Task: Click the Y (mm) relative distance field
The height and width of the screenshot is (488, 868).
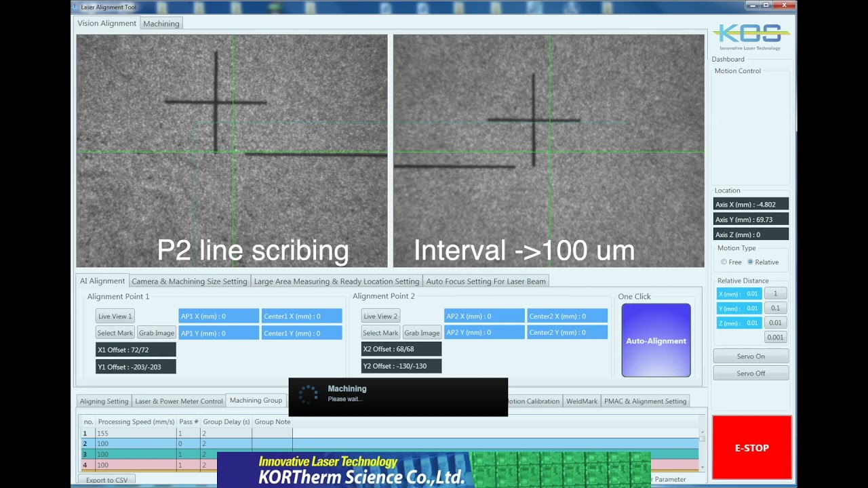Action: [739, 308]
